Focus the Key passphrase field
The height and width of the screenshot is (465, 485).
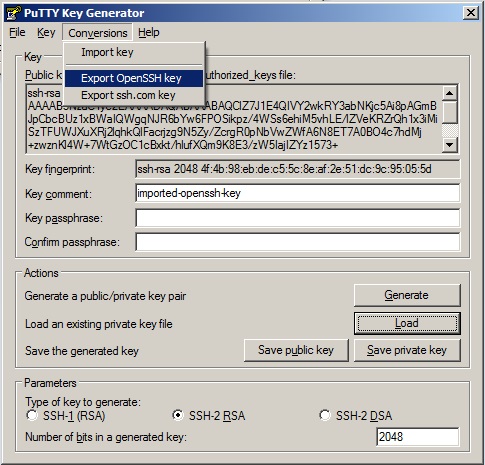(298, 218)
